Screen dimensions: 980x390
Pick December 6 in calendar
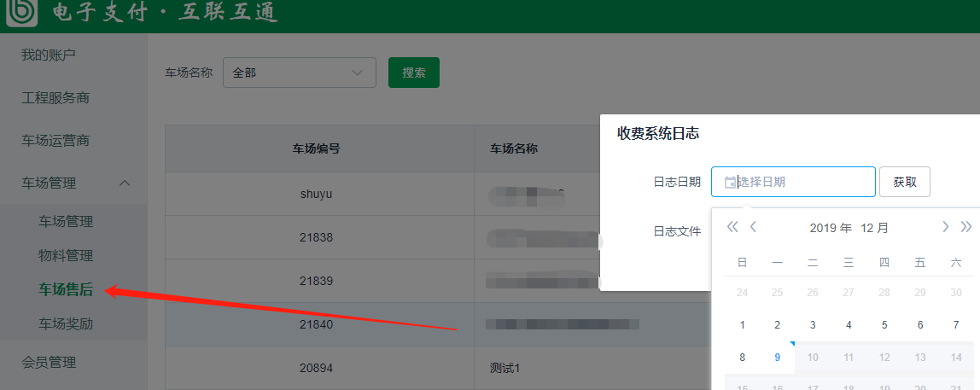coord(920,325)
